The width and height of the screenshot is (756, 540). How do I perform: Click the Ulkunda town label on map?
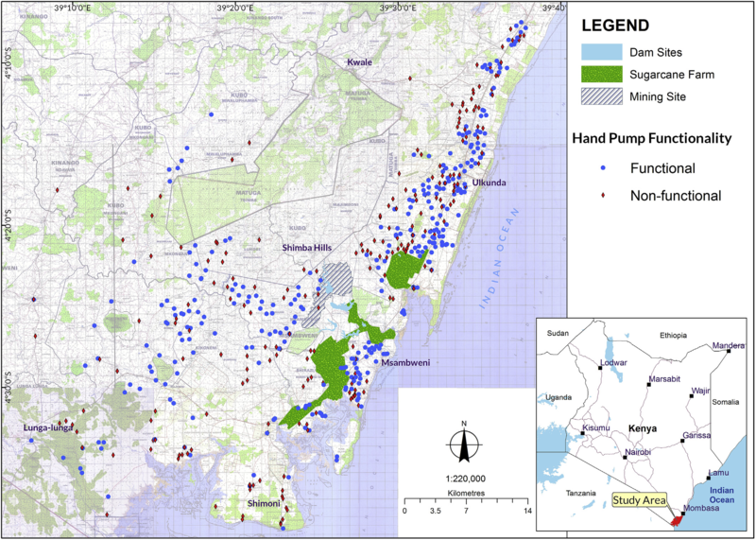click(490, 183)
